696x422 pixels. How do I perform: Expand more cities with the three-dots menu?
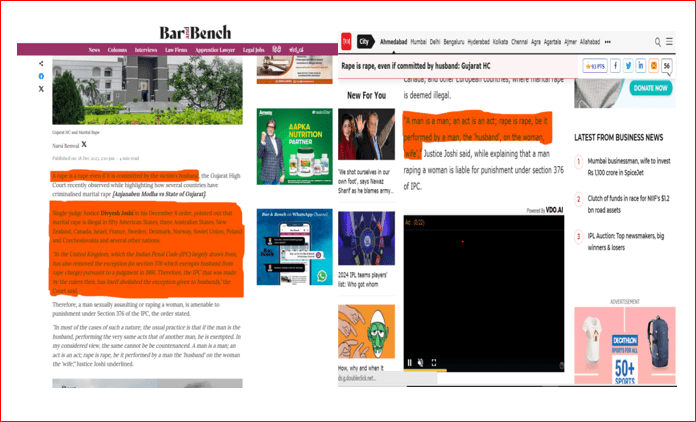pyautogui.click(x=608, y=42)
